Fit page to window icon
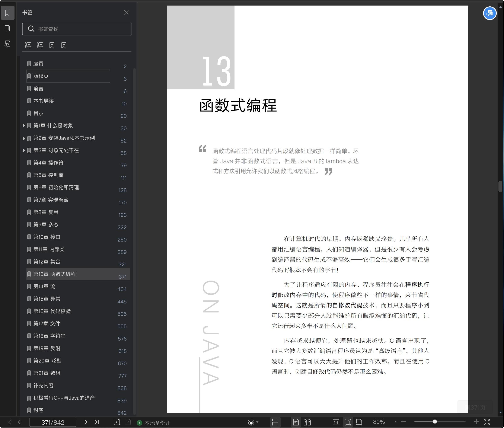Image resolution: width=504 pixels, height=428 pixels. (348, 422)
